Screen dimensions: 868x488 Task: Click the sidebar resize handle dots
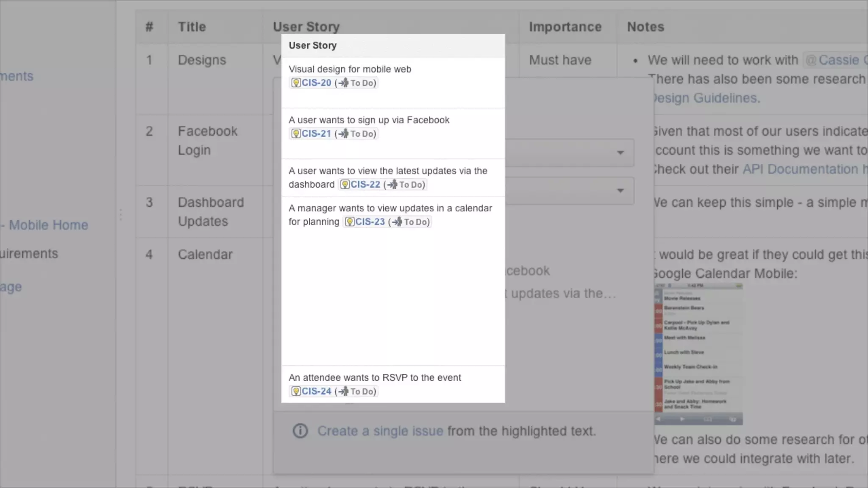pyautogui.click(x=121, y=215)
